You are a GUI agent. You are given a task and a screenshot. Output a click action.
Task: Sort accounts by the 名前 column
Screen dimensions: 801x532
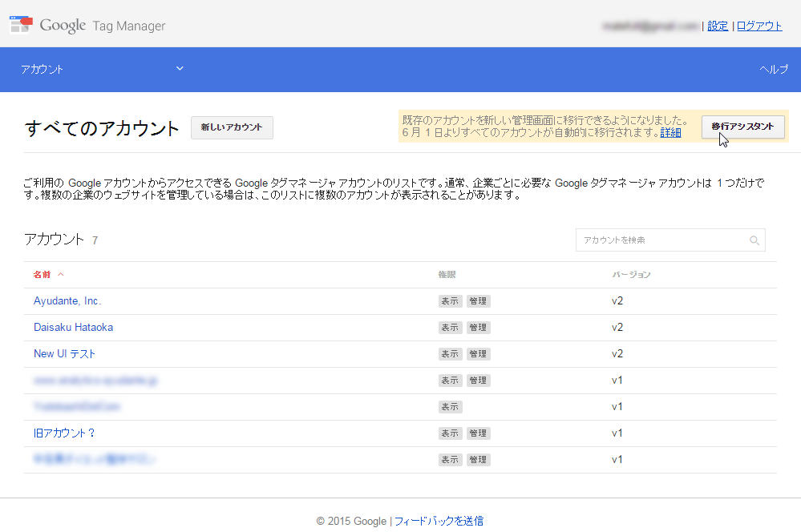point(42,274)
